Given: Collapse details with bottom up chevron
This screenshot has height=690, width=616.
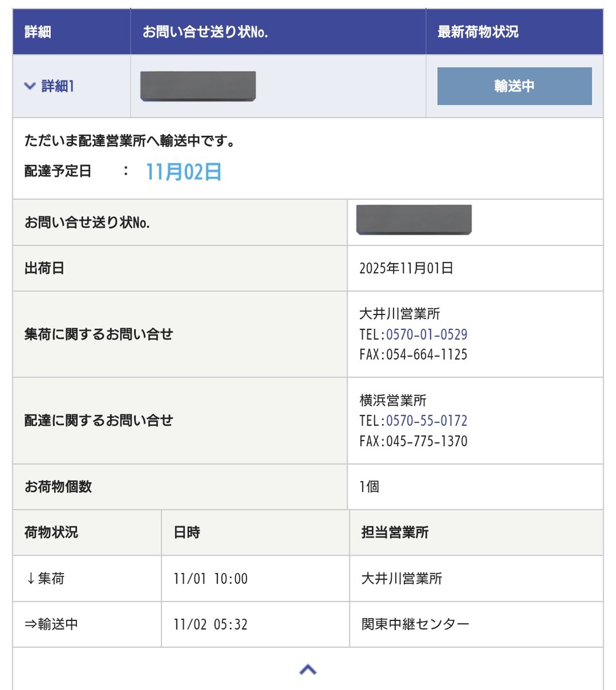Looking at the screenshot, I should pyautogui.click(x=308, y=669).
